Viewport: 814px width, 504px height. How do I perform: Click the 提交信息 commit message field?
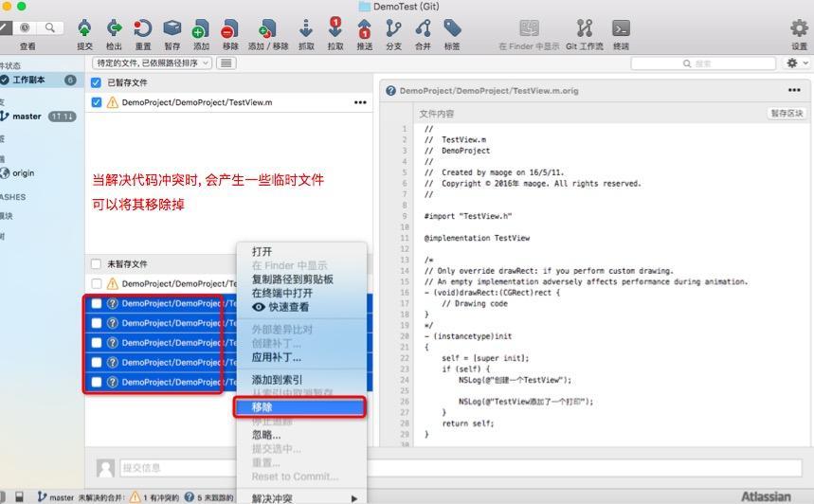point(461,468)
